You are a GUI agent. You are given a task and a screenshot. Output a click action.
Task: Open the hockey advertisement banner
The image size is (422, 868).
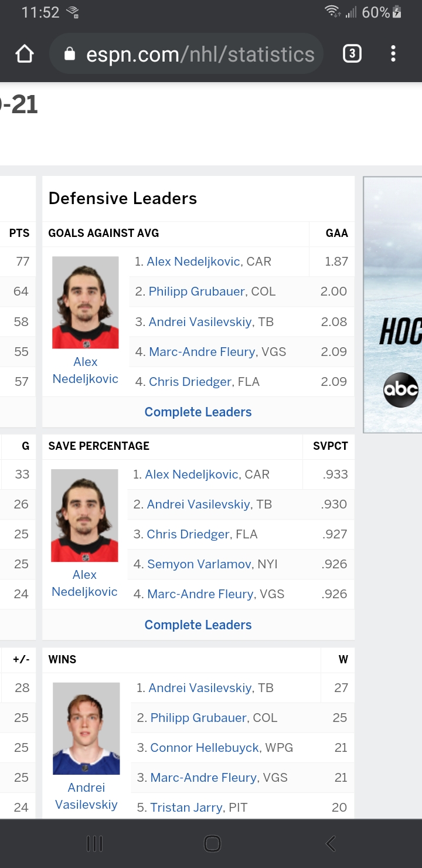tap(393, 305)
